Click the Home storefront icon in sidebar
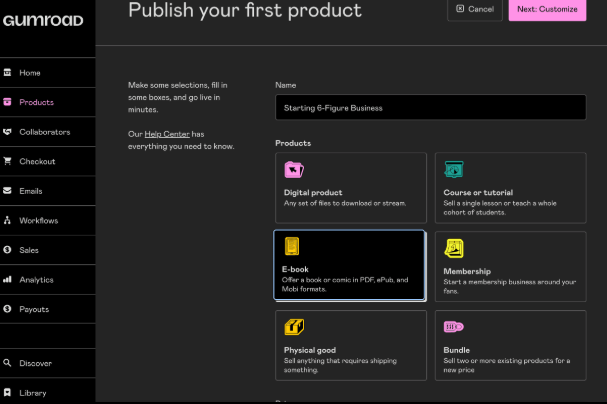The height and width of the screenshot is (404, 607). point(7,72)
